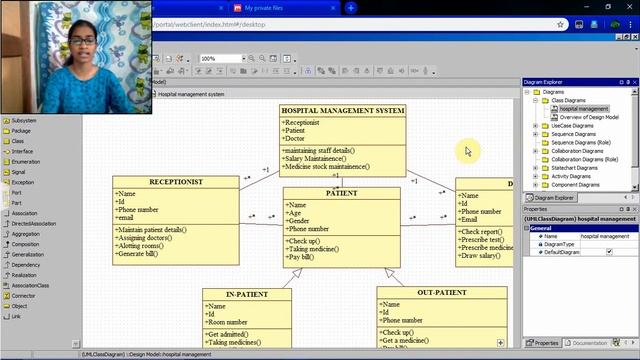The image size is (640, 360).
Task: Bookmark the page with star icon
Action: (560, 24)
